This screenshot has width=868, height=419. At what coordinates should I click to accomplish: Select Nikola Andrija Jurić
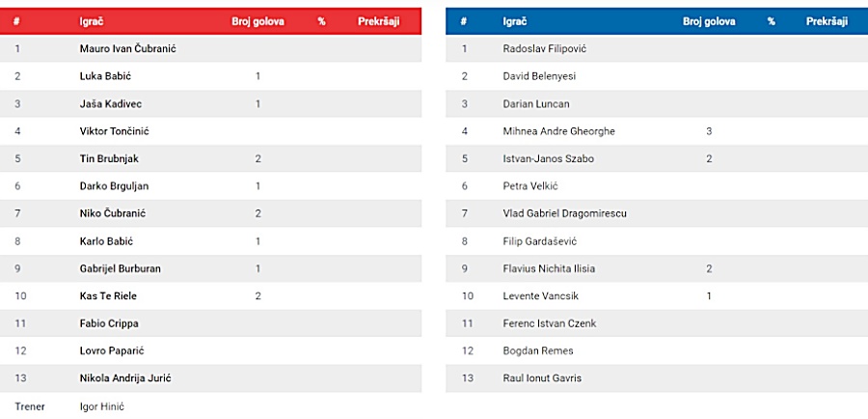[x=125, y=378]
